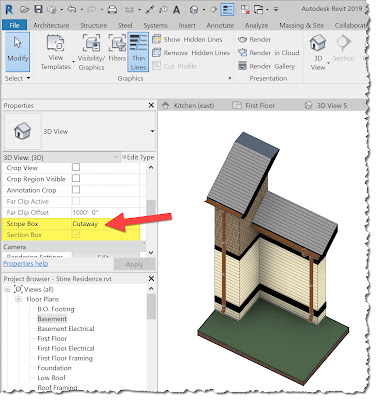Collapse the Floor Plans tree node

point(19,299)
